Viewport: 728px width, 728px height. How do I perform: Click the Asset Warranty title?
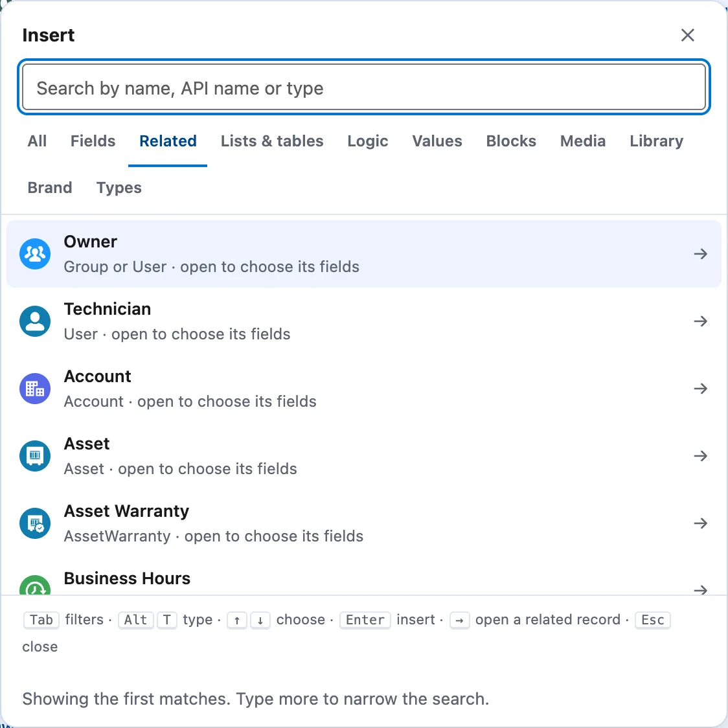[x=126, y=511]
